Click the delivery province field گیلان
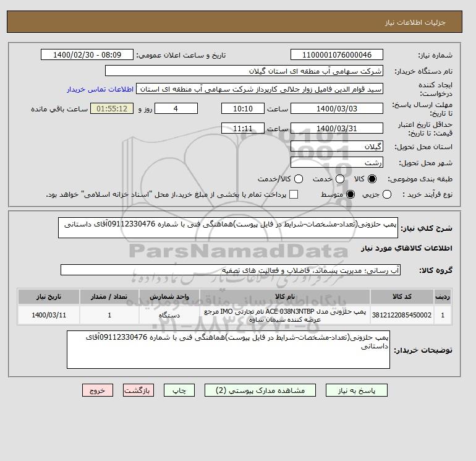This screenshot has height=461, width=476. [x=337, y=147]
